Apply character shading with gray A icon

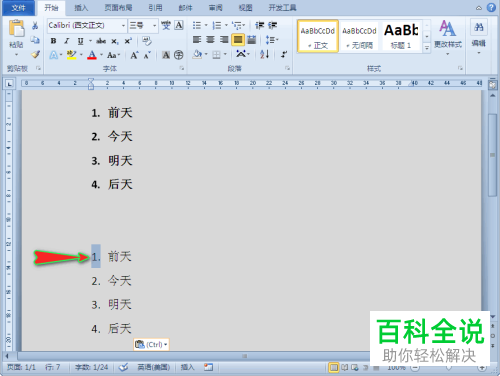click(x=166, y=55)
